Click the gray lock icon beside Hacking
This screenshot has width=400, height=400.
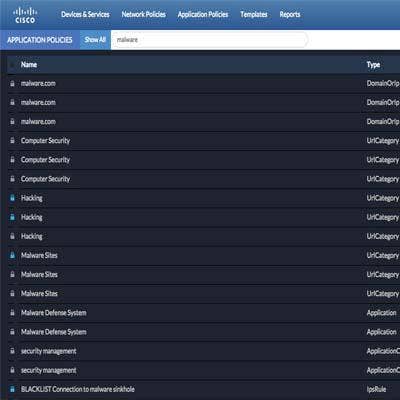click(12, 236)
